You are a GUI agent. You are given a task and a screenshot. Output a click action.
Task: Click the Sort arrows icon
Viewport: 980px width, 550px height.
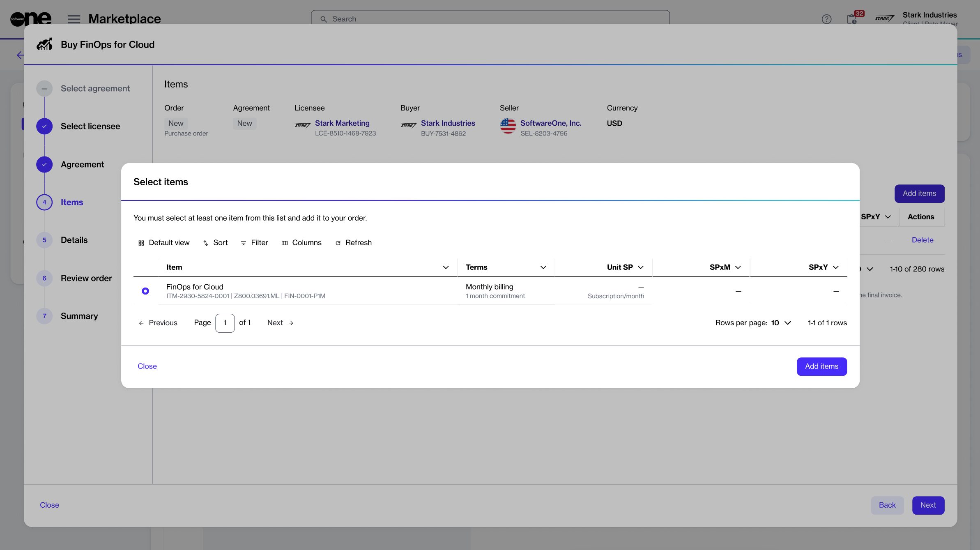(206, 243)
